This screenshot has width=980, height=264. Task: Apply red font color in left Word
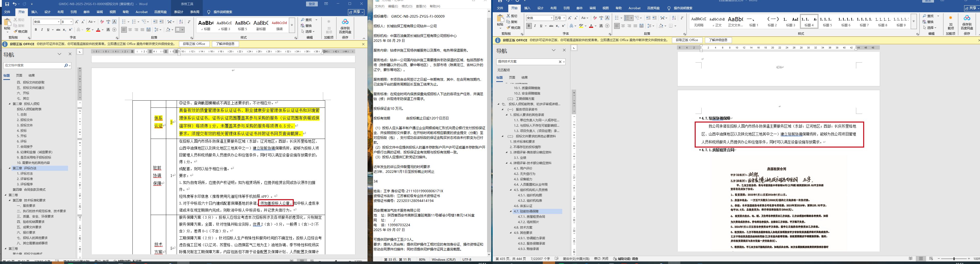click(98, 30)
